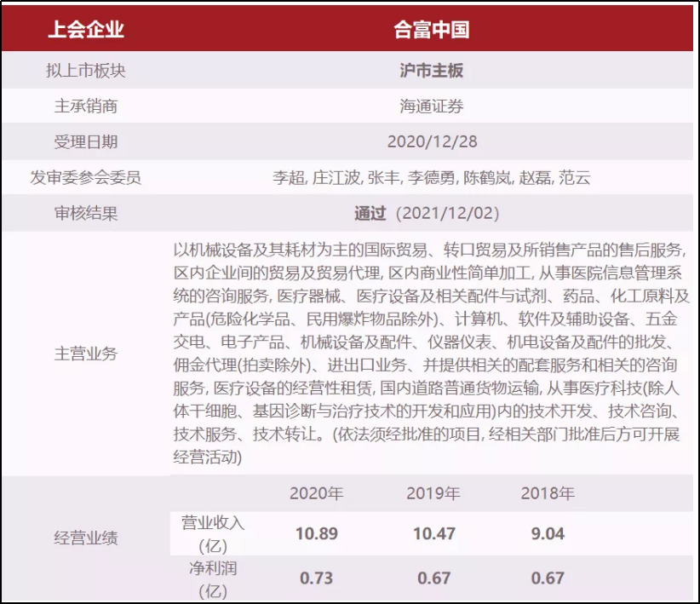This screenshot has height=604, width=700.
Task: Select underwriter name 海通证券
Action: (x=432, y=106)
